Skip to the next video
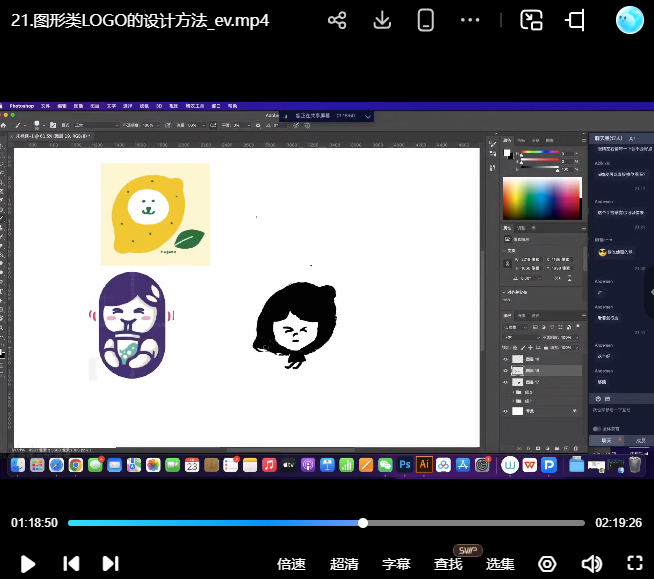The image size is (654, 579). [111, 563]
